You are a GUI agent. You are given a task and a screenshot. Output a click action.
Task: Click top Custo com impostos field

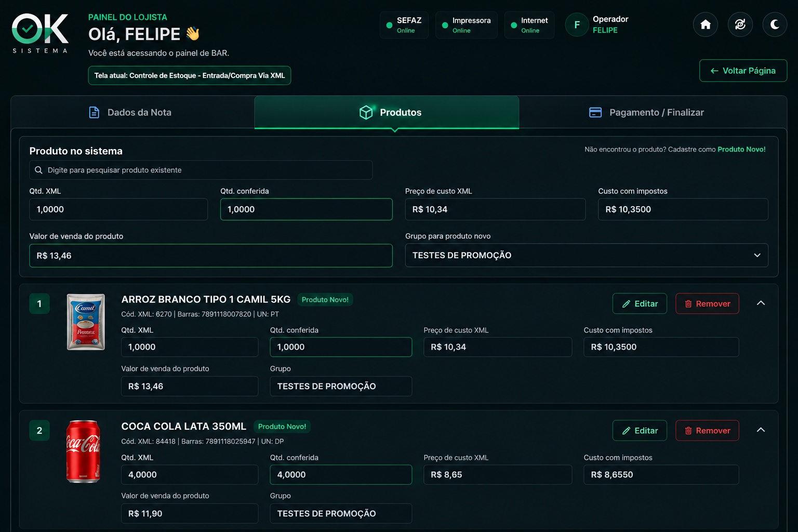[683, 209]
